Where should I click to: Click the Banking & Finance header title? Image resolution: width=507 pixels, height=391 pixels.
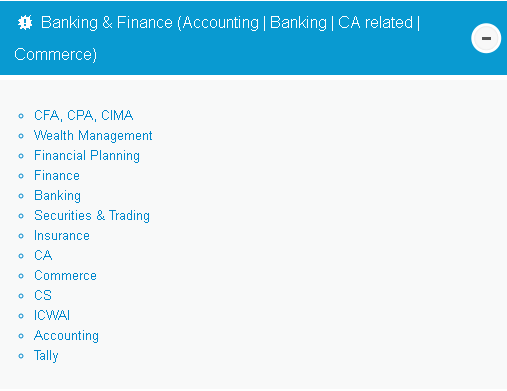pyautogui.click(x=217, y=38)
